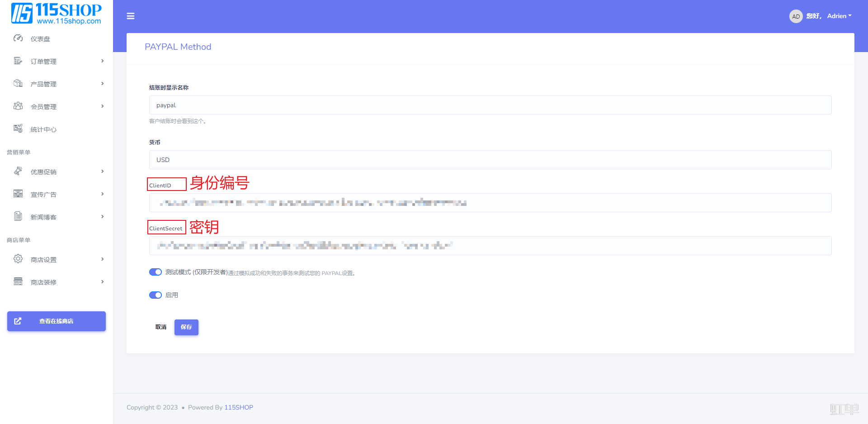Expand the 产品管理 chevron
The image size is (868, 424).
(103, 84)
